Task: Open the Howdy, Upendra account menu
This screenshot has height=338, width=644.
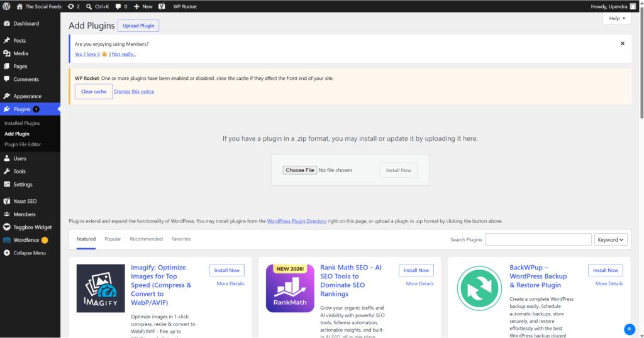Action: (613, 6)
